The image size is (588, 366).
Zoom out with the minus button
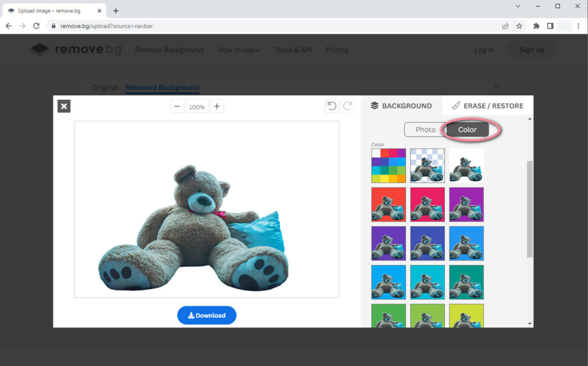[177, 107]
